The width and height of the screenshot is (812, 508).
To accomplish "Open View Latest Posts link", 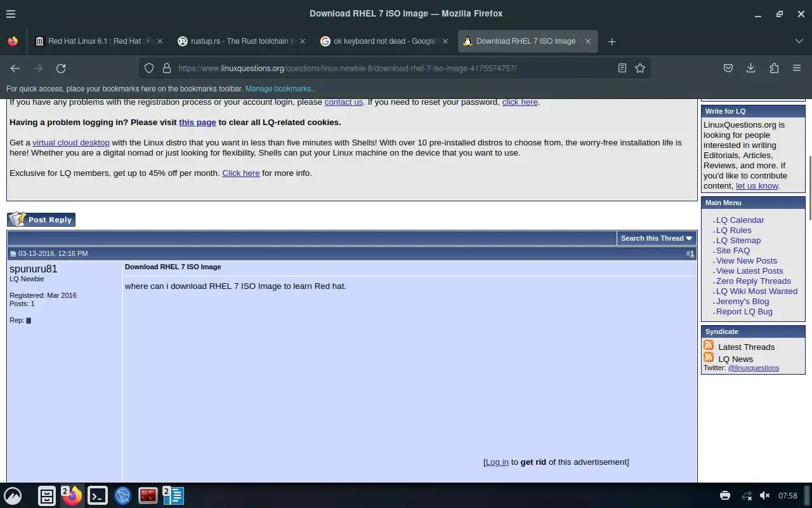I will click(750, 271).
